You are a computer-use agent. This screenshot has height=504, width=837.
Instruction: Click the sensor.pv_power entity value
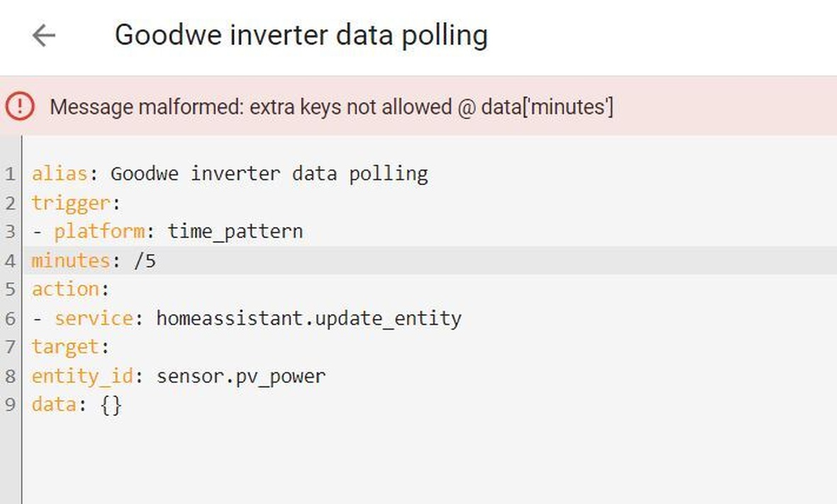(241, 376)
